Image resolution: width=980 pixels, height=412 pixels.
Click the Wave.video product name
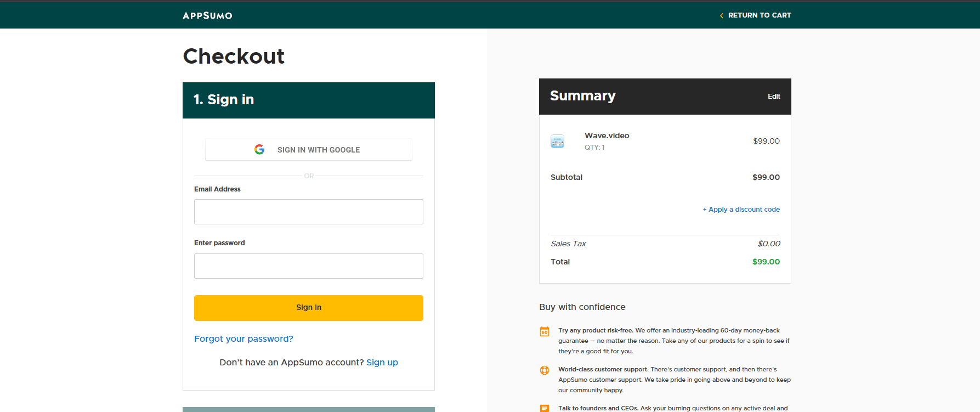[607, 136]
